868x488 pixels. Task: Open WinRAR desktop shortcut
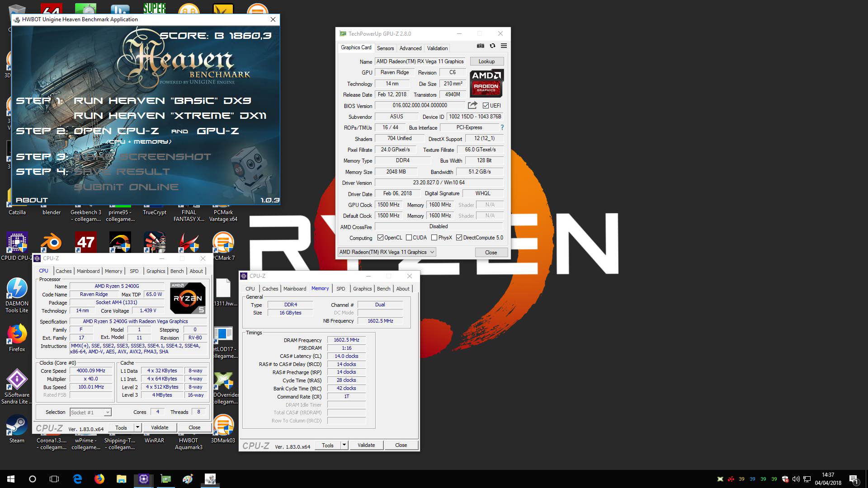pos(155,440)
